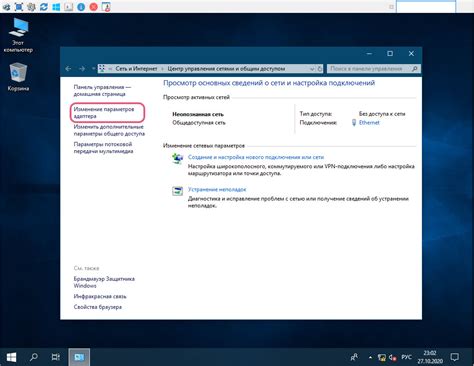Screen dimensions: 474x366
Task: Click the См. также label
Action: coord(86,268)
